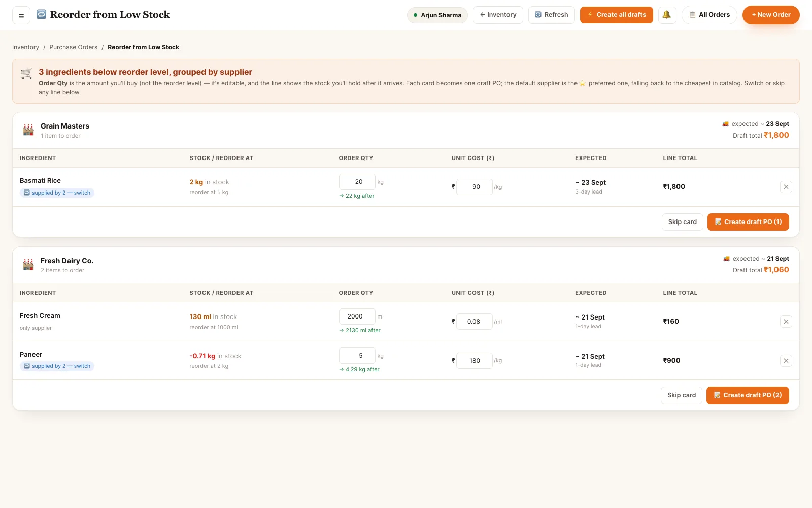Click the Fresh Dairy Co. draft total ₹1,060
The width and height of the screenshot is (812, 508).
776,270
